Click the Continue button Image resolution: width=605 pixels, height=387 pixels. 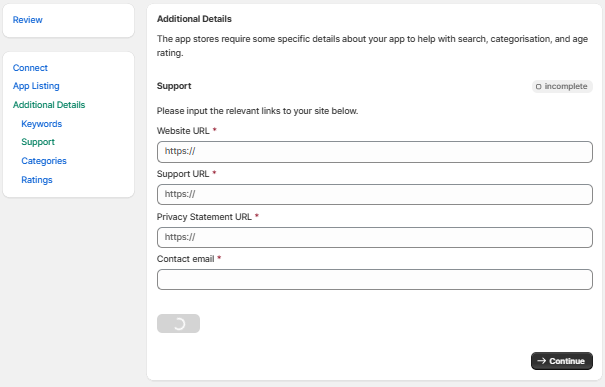click(562, 361)
